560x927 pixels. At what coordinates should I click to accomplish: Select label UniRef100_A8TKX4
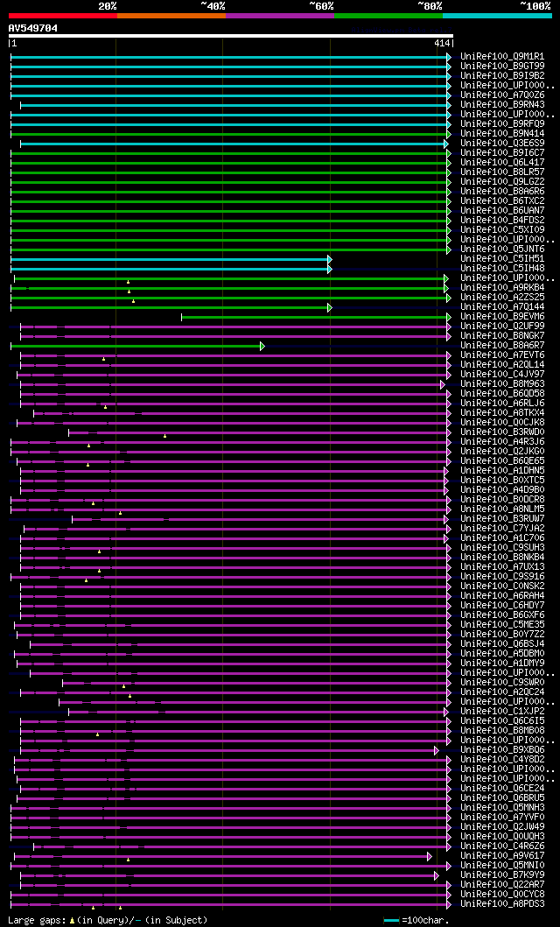pyautogui.click(x=503, y=412)
